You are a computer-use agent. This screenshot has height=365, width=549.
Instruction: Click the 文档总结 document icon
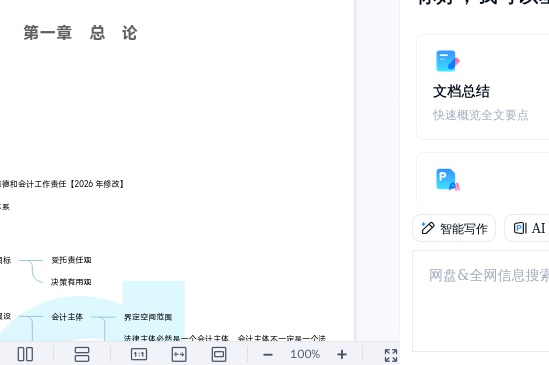(x=447, y=61)
